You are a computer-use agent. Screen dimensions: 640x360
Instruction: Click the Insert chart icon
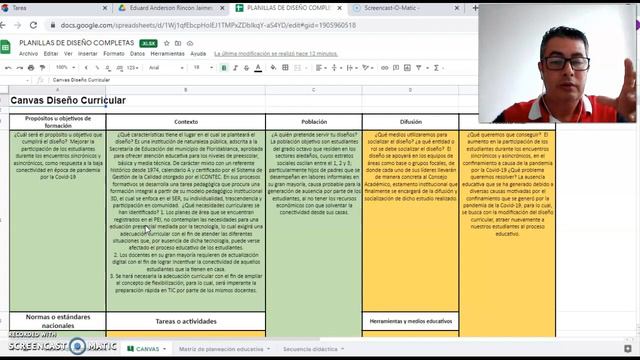pos(407,68)
